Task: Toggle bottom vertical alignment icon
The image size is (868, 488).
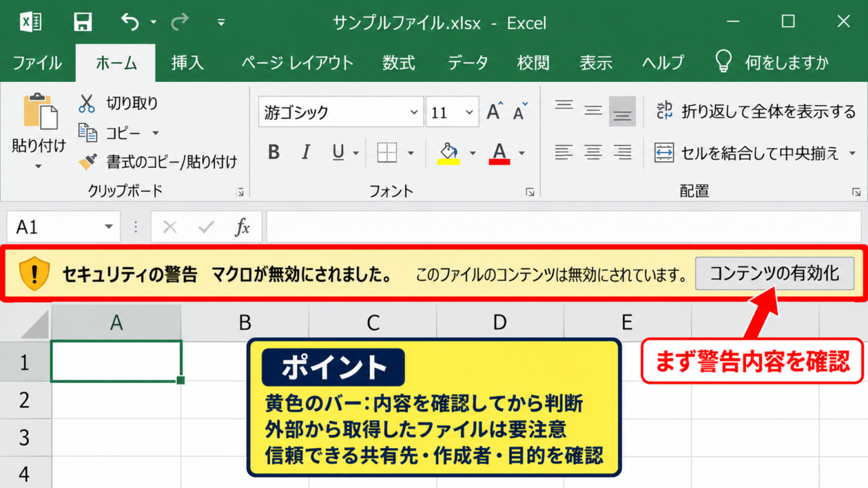Action: pyautogui.click(x=622, y=111)
